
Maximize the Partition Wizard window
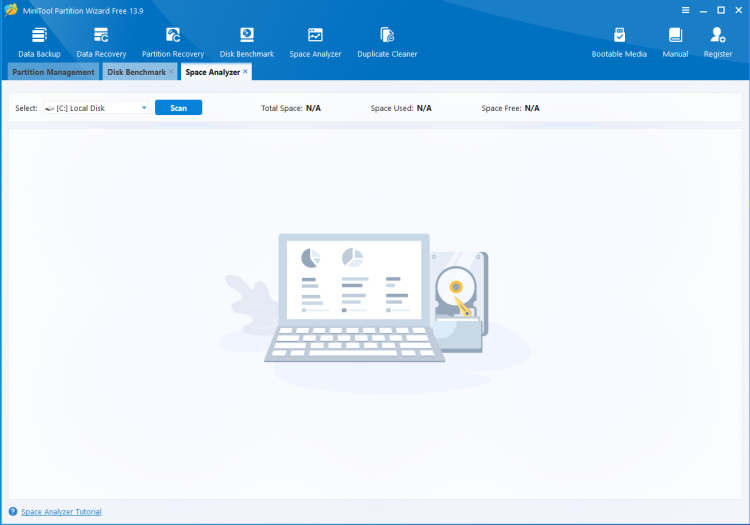click(x=721, y=10)
